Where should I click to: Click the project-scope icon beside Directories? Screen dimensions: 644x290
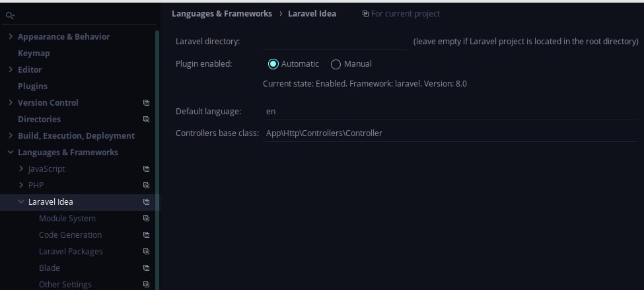[146, 119]
